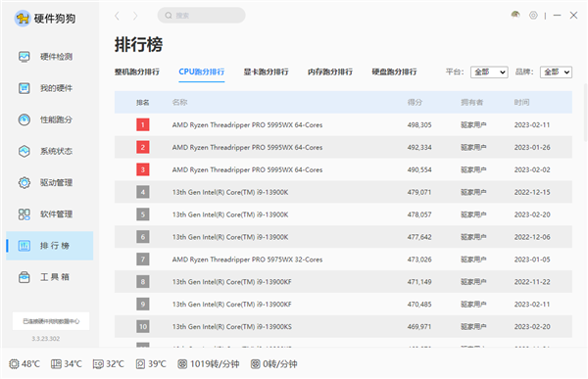Select i9-13900KF row scoring 471,149
The width and height of the screenshot is (588, 379).
tap(343, 281)
